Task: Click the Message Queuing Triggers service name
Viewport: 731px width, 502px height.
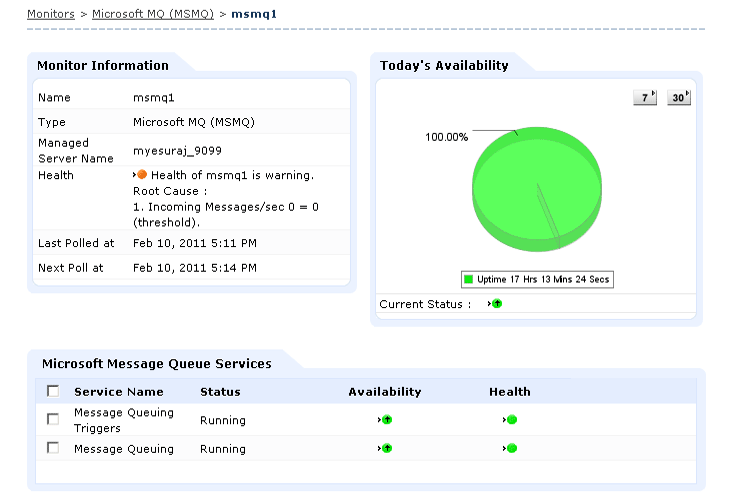Action: tap(124, 420)
